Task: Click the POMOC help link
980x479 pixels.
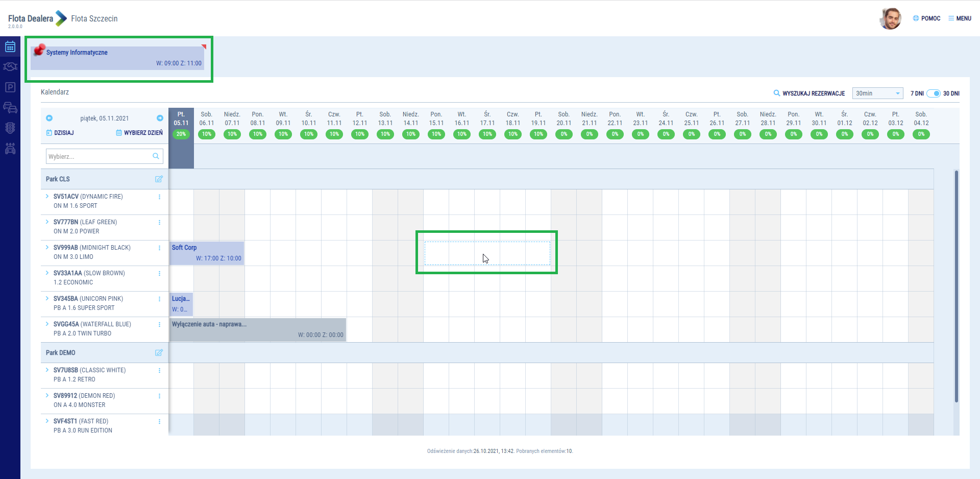Action: [926, 18]
